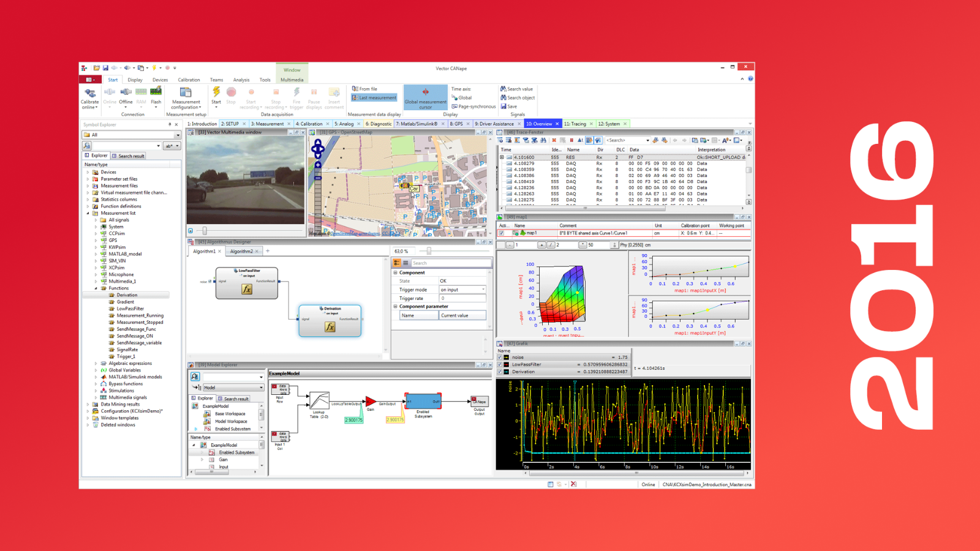Click the Search value binoculars icon

tap(503, 89)
